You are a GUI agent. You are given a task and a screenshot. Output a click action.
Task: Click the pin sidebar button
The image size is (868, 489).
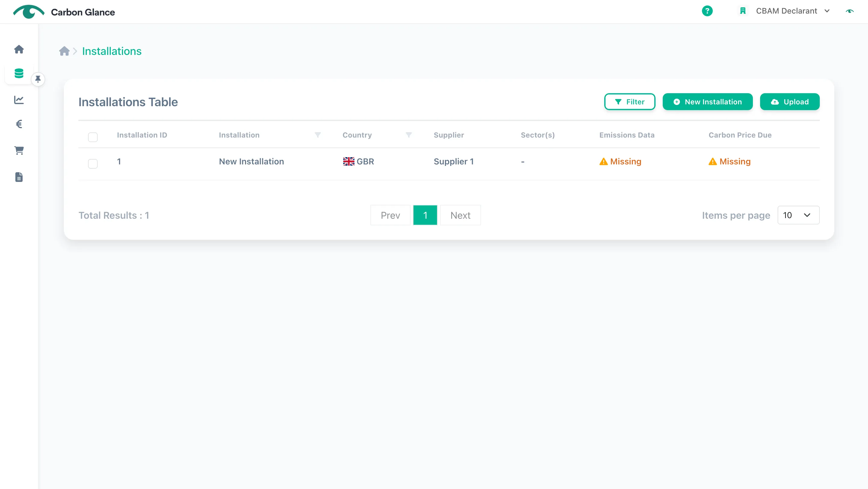tap(38, 79)
